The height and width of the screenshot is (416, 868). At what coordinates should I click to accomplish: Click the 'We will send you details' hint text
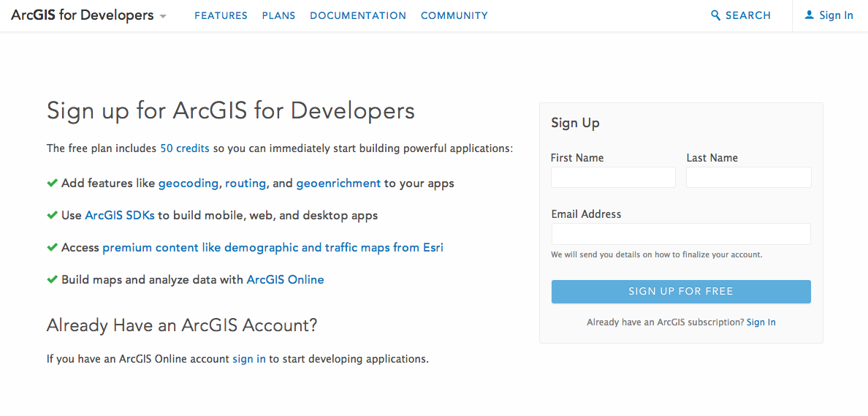coord(657,255)
